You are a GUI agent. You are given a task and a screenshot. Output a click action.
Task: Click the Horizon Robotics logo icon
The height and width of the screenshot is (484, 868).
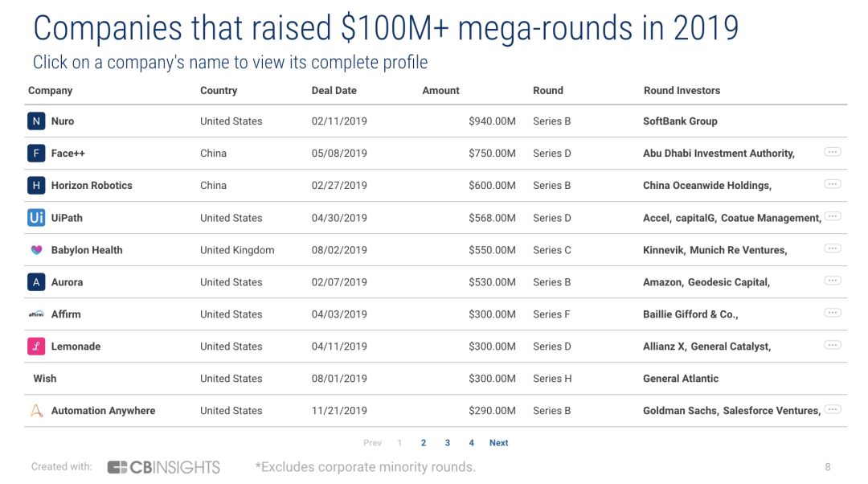tap(36, 186)
